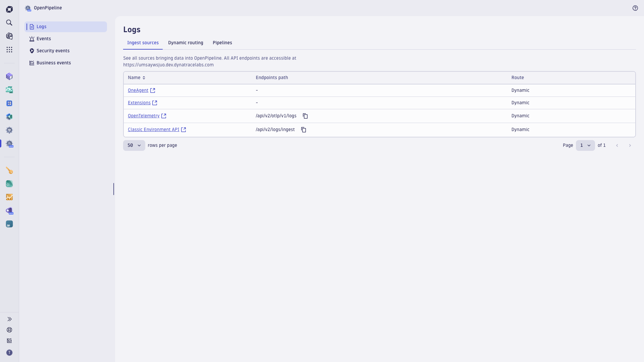The width and height of the screenshot is (644, 362).
Task: Copy the /api/v2/otlp/v1/logs endpoint path
Action: (x=305, y=116)
